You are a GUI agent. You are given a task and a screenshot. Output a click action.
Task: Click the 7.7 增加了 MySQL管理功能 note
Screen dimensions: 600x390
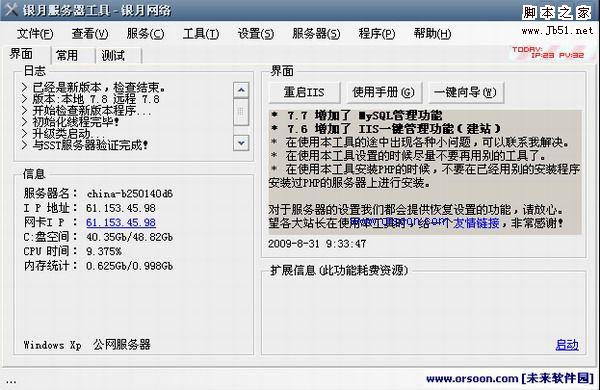tap(357, 115)
